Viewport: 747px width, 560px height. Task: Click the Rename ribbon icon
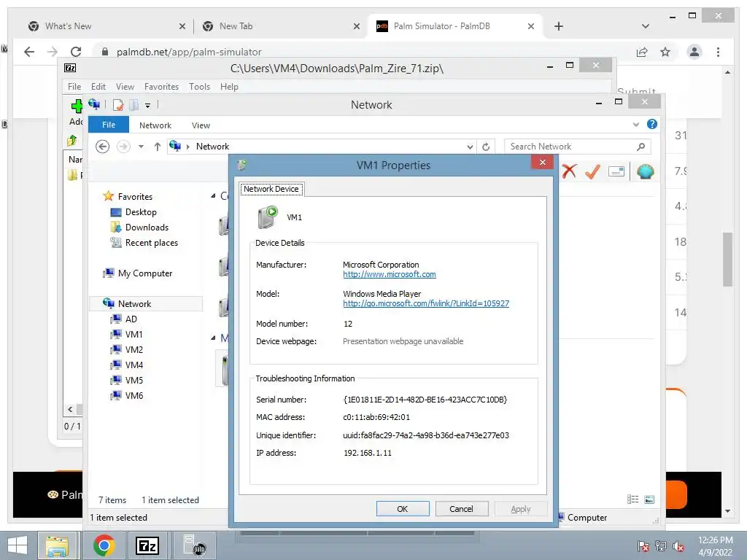(x=616, y=171)
